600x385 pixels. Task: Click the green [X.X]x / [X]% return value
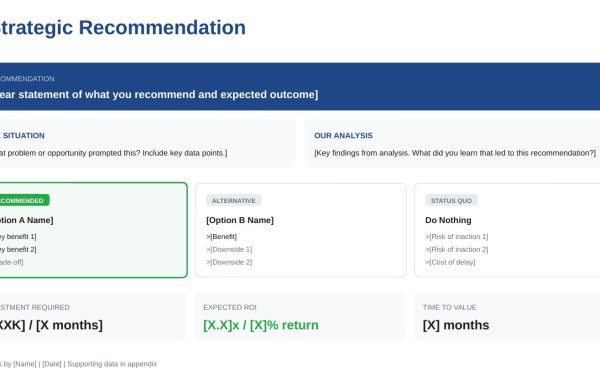pyautogui.click(x=261, y=325)
